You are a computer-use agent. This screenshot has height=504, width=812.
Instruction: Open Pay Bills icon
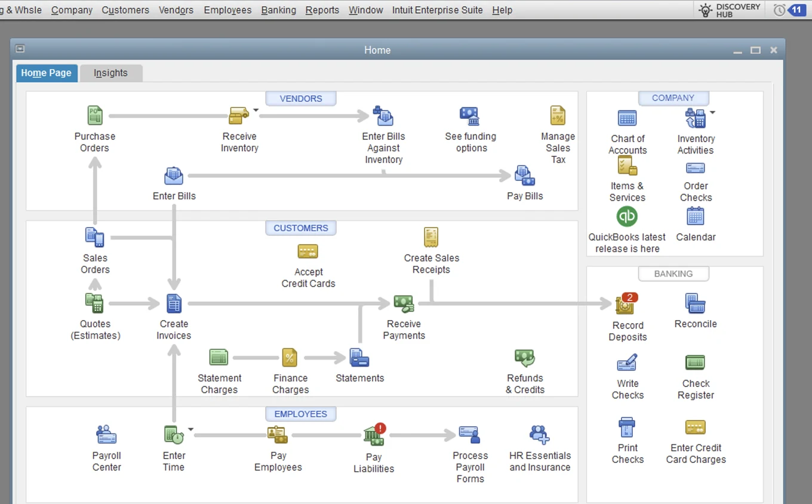(525, 176)
